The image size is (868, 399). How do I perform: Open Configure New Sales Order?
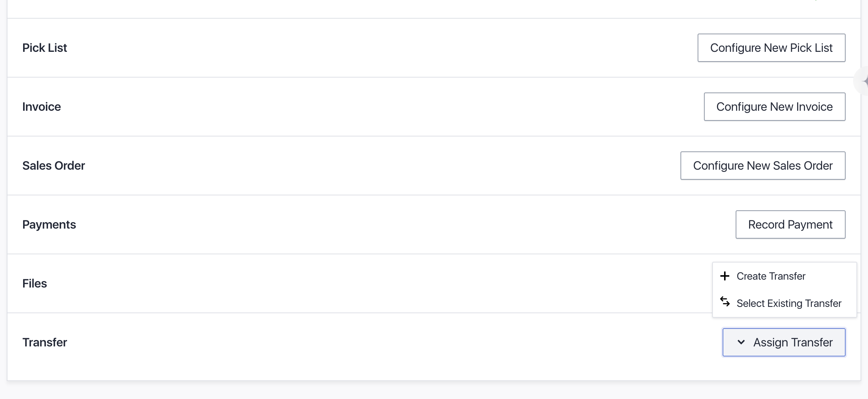(x=763, y=166)
